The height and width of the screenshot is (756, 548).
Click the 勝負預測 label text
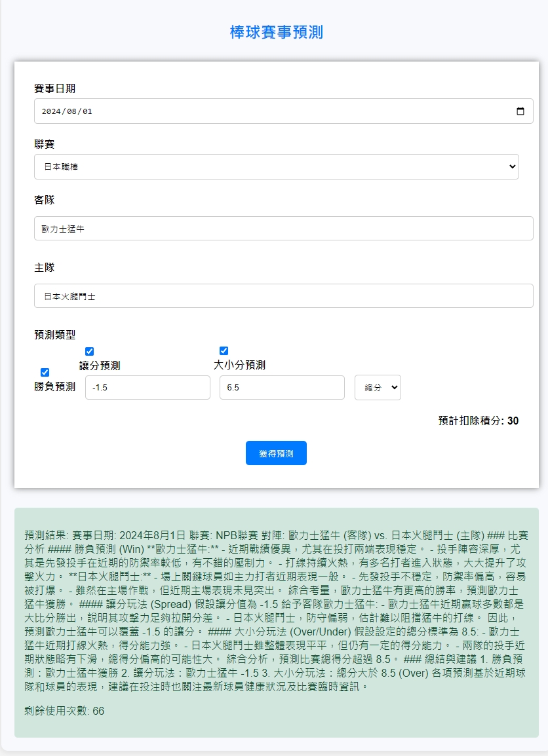click(55, 387)
